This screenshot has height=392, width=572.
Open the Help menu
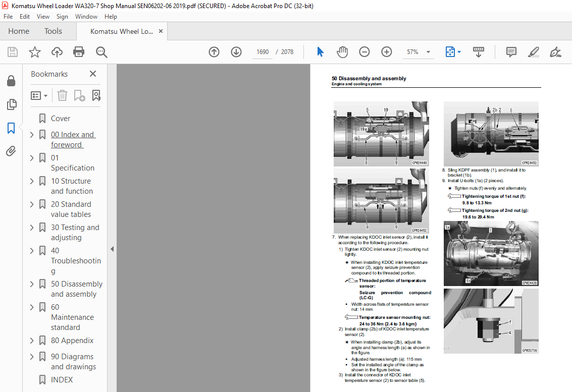point(111,17)
